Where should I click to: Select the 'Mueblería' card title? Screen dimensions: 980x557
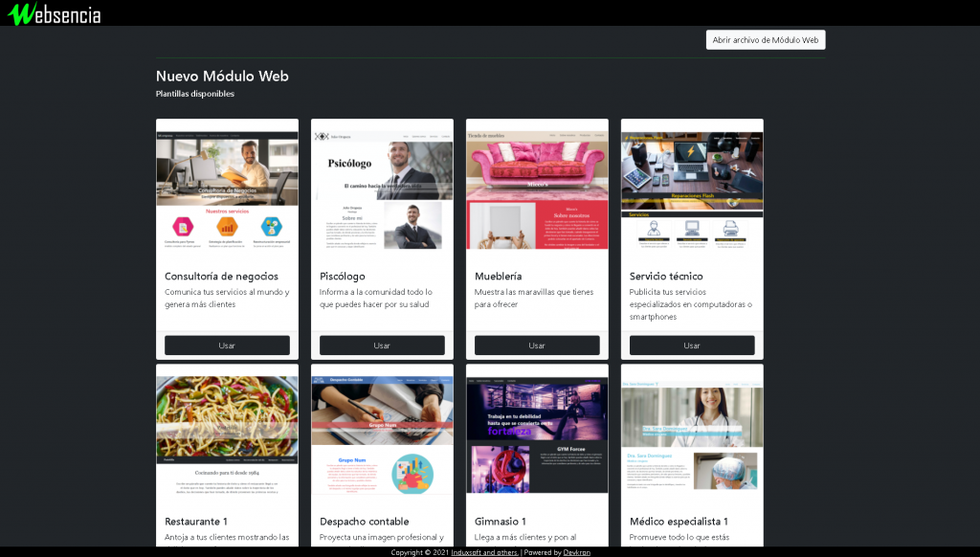coord(498,277)
